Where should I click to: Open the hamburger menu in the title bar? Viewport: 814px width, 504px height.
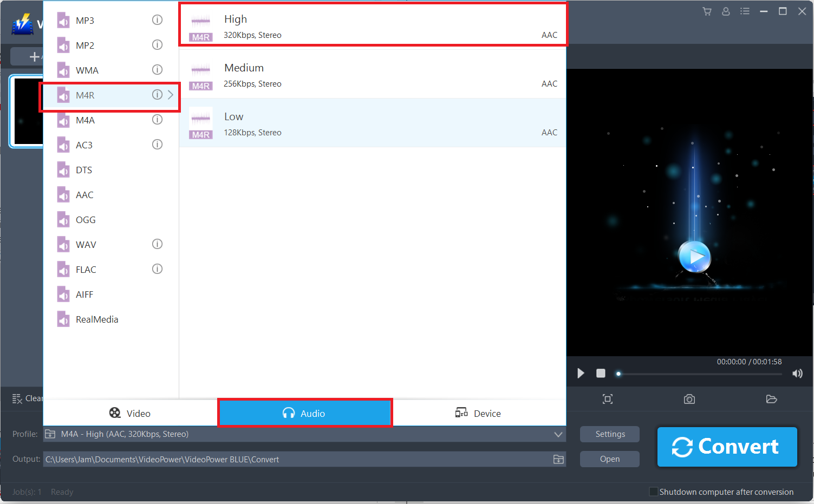click(745, 11)
